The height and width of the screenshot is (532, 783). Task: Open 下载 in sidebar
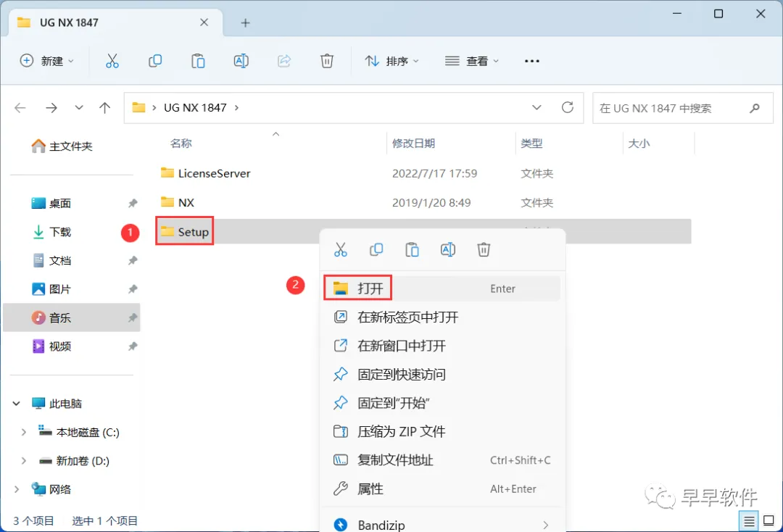52,232
